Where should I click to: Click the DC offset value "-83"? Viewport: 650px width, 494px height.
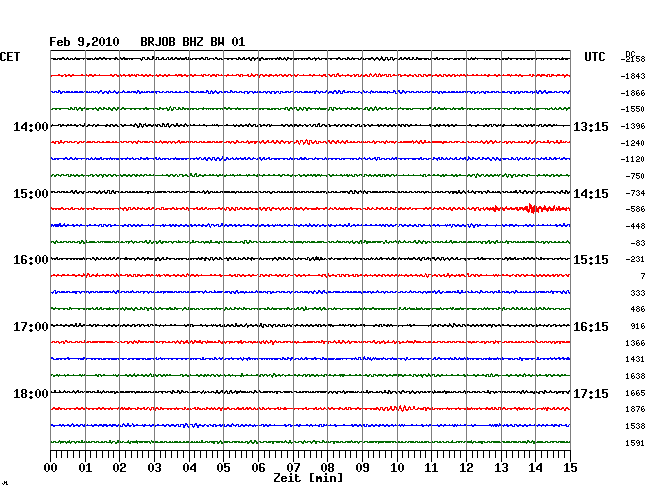[x=638, y=243]
